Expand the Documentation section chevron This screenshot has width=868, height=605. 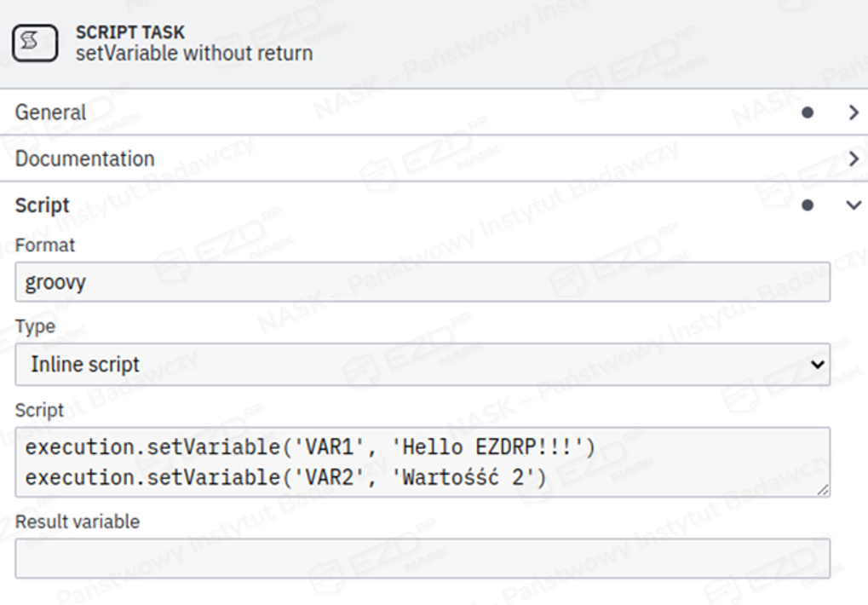click(x=854, y=158)
